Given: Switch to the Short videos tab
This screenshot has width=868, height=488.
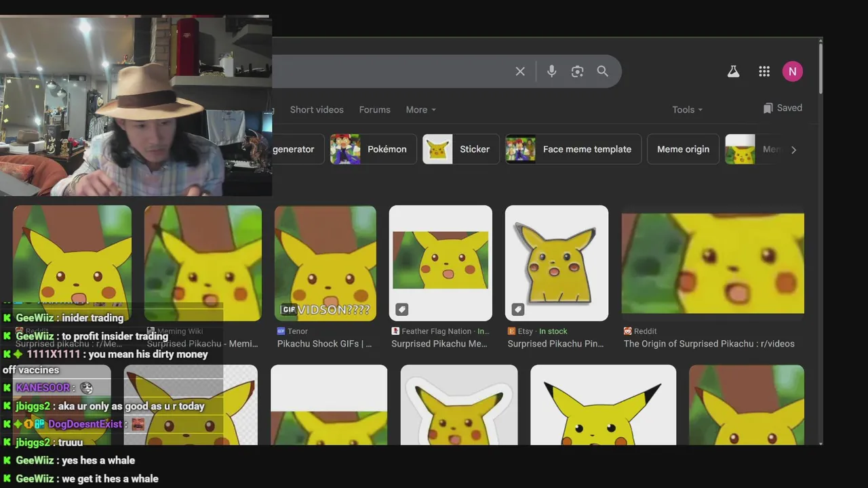Looking at the screenshot, I should point(317,109).
